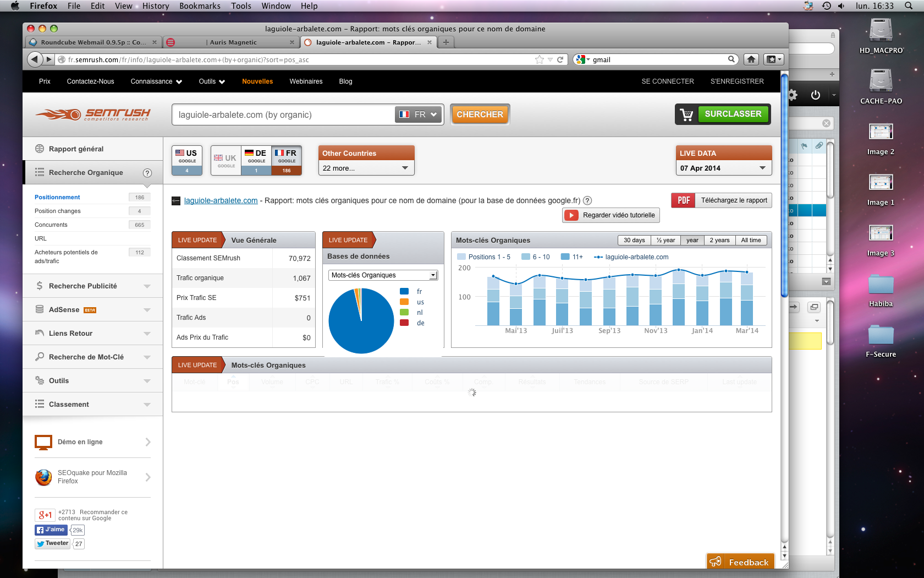This screenshot has width=924, height=578.
Task: Open the Mots-clés Organiques database combo box
Action: click(383, 275)
